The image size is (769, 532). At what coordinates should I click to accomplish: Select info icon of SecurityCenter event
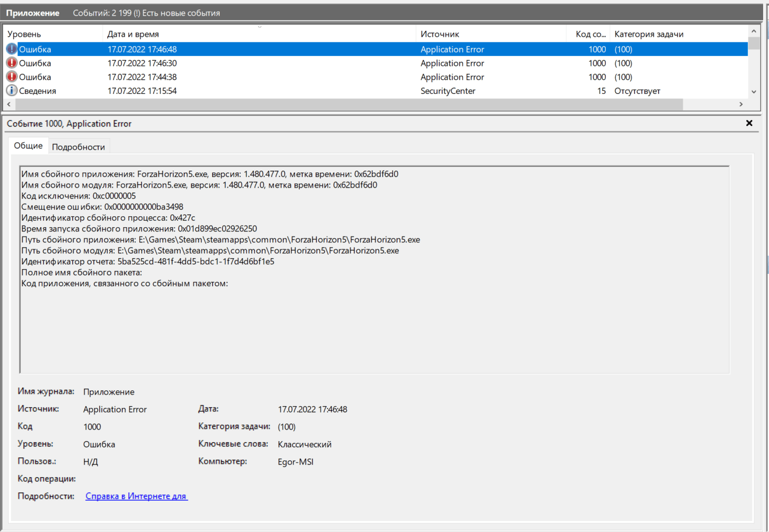click(x=12, y=91)
